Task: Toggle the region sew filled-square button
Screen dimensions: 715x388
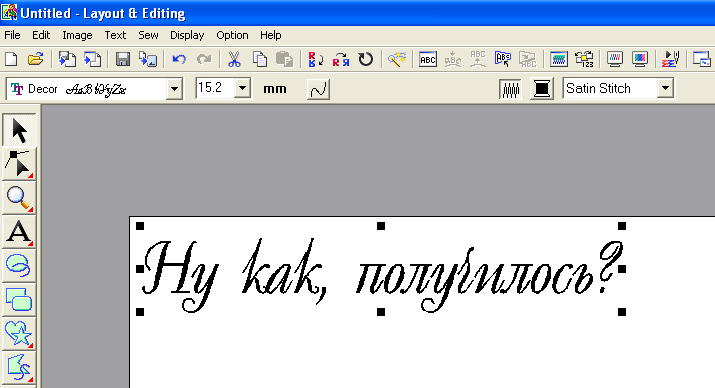Action: coord(542,88)
